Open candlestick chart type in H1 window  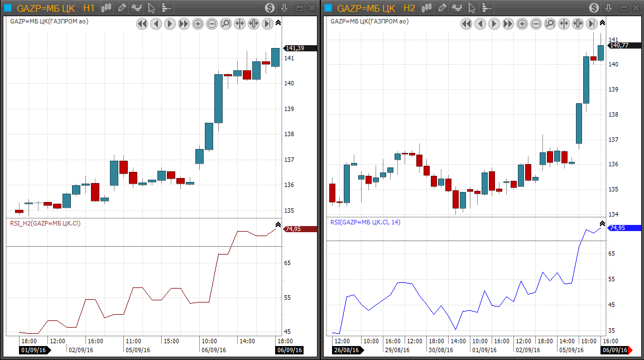(105, 8)
